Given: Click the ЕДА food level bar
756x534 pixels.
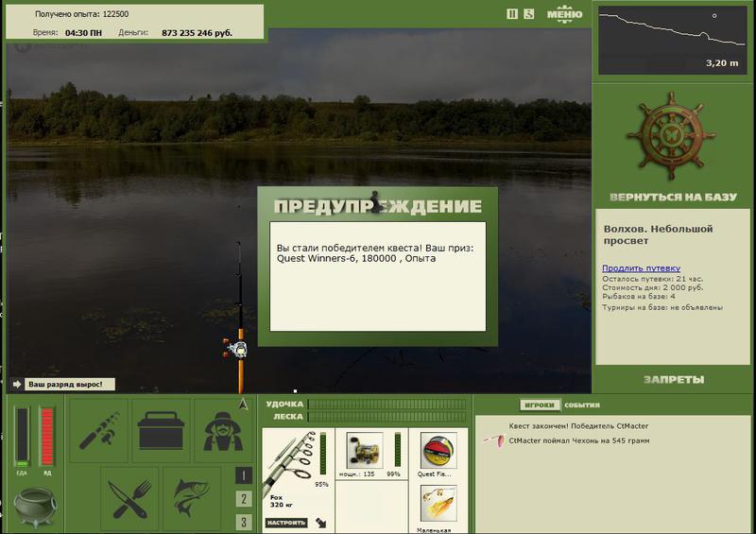Looking at the screenshot, I should click(x=22, y=437).
